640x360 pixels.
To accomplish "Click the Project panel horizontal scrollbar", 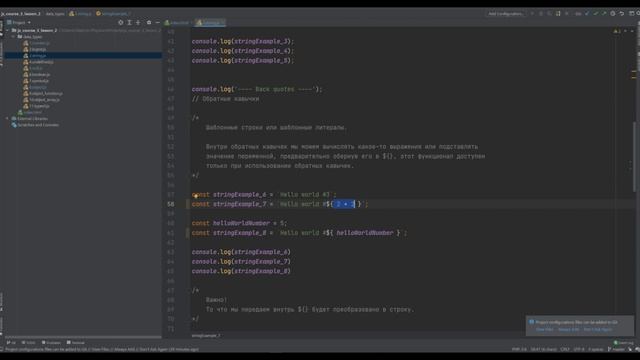I will pos(83,337).
